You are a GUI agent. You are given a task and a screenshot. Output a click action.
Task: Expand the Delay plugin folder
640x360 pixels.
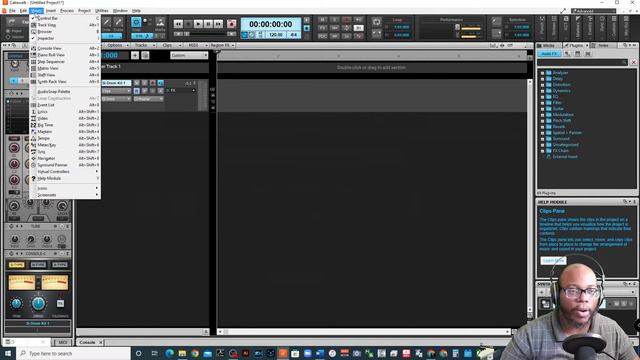coord(542,79)
